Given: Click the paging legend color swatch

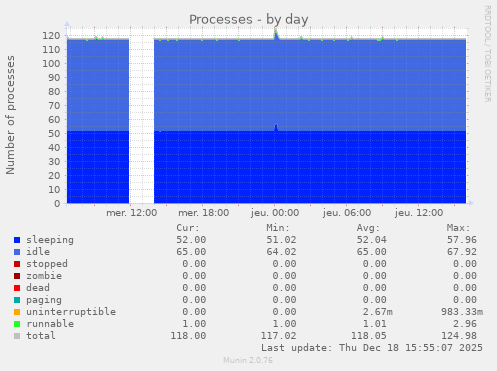Looking at the screenshot, I should pos(17,300).
